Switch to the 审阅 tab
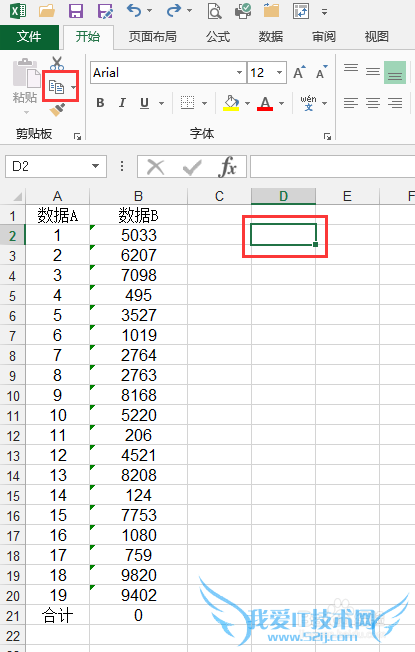The image size is (415, 652). [x=324, y=37]
